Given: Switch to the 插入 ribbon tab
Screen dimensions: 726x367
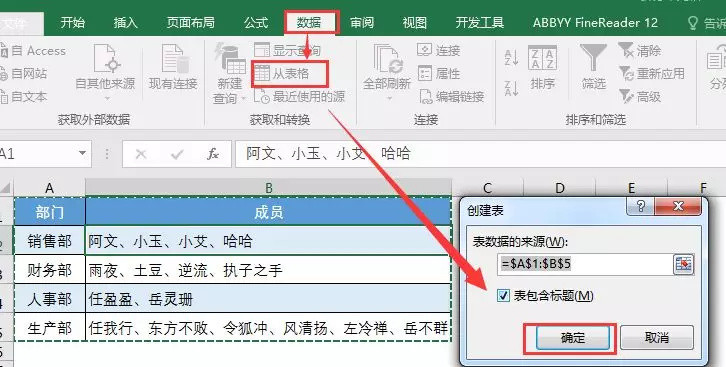Looking at the screenshot, I should coord(126,23).
